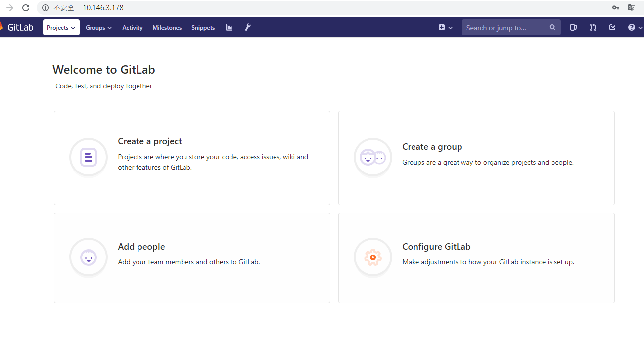644x342 pixels.
Task: Reload the page with the refresh button
Action: click(x=26, y=8)
